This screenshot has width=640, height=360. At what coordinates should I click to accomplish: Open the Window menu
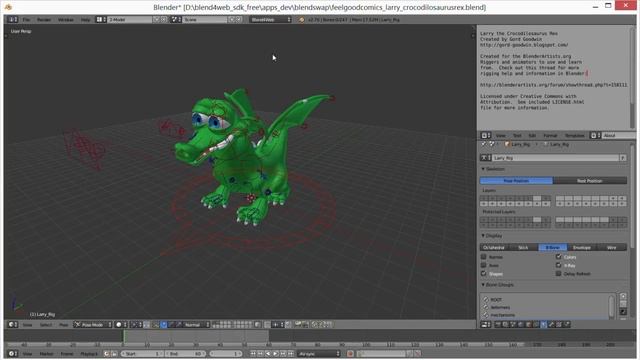(65, 19)
